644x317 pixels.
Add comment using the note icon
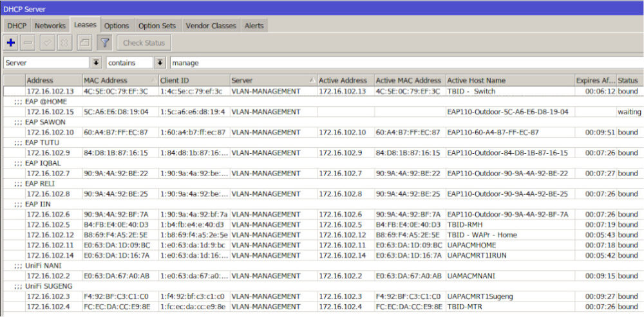click(x=84, y=42)
